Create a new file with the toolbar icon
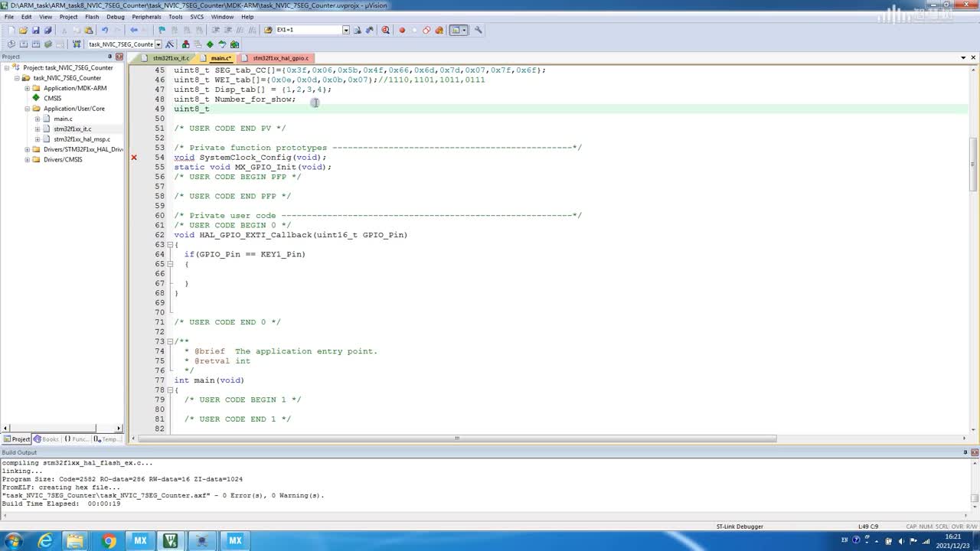The width and height of the screenshot is (980, 551). [11, 30]
